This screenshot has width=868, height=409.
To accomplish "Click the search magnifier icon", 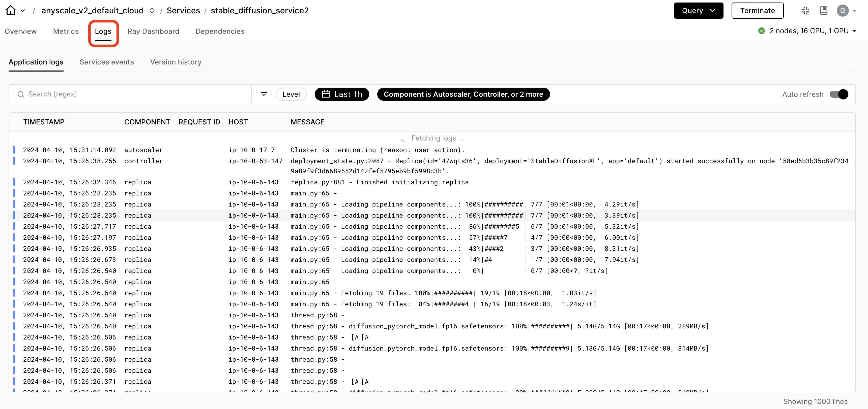I will coord(21,94).
